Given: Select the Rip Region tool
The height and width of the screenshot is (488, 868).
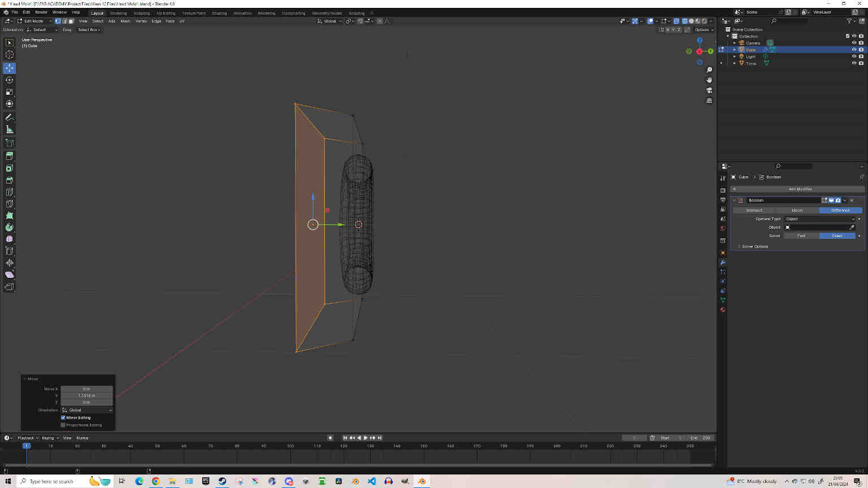Looking at the screenshot, I should 10,286.
